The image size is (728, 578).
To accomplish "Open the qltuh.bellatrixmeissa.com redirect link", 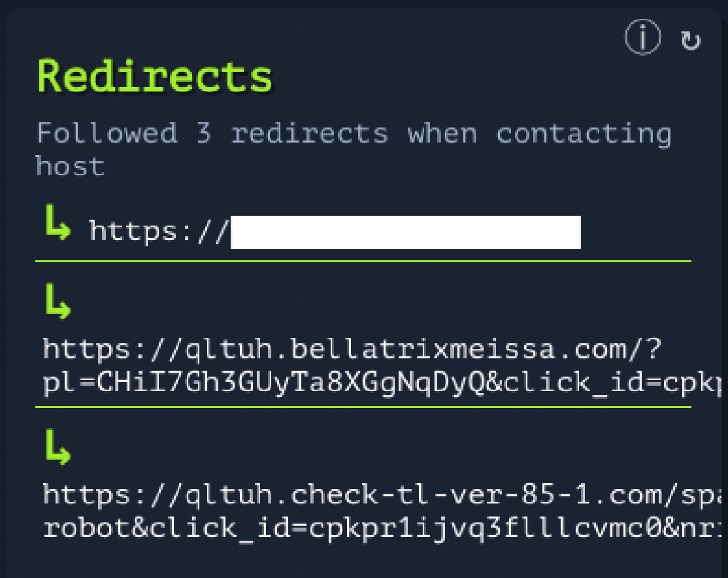I will click(353, 350).
